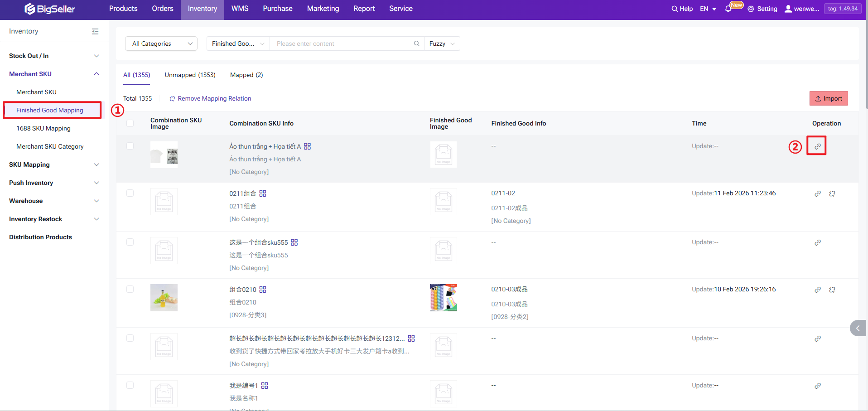The image size is (868, 411).
Task: Click combination grid icon beside 这是一个组合sku555
Action: coord(294,242)
